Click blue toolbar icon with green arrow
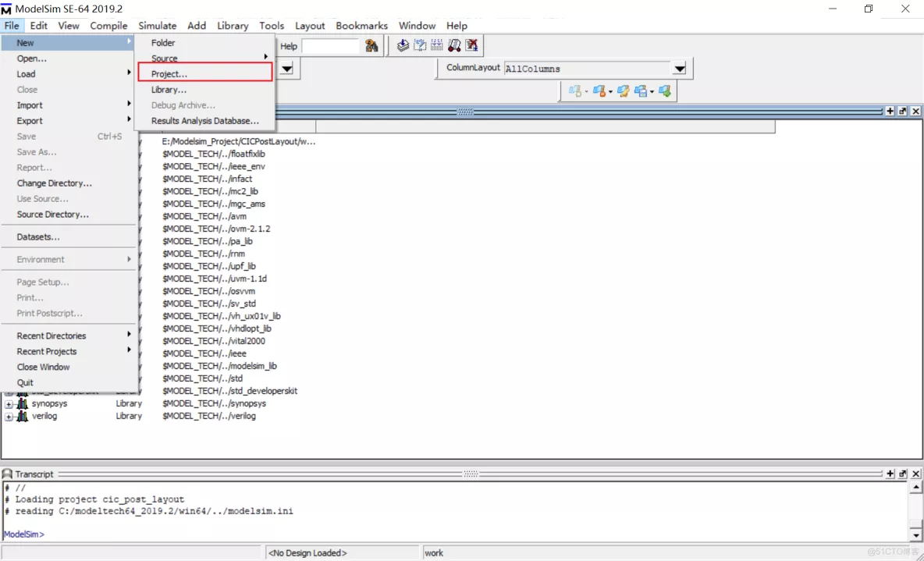Viewport: 924px width, 561px height. 665,91
